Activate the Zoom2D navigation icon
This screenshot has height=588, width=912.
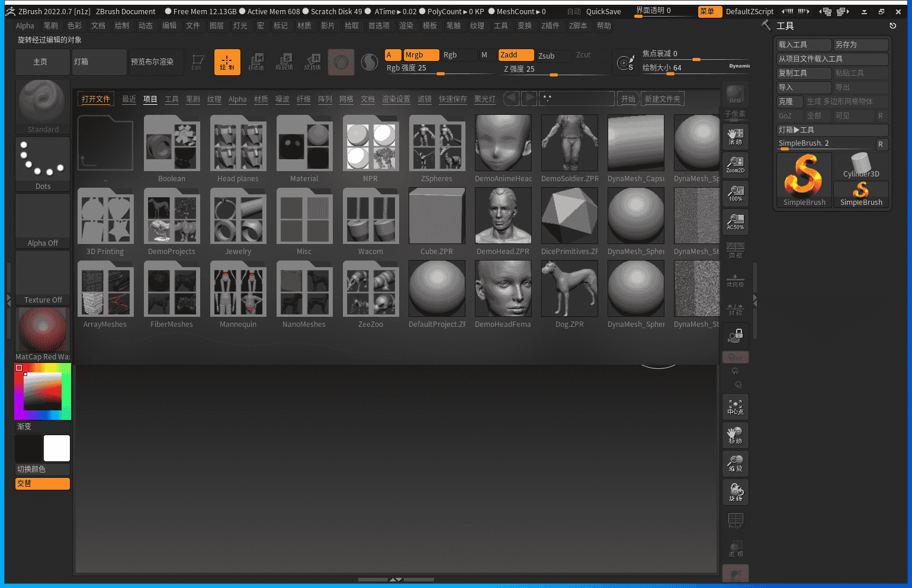(x=735, y=165)
